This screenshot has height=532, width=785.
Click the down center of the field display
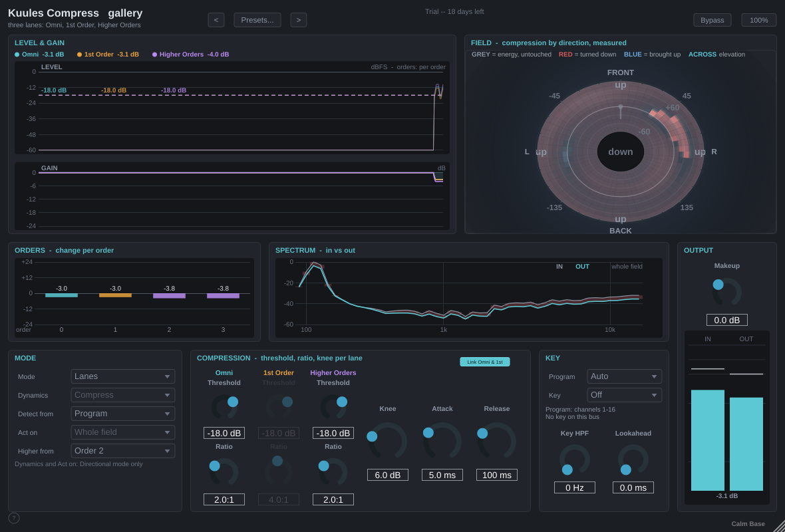[x=620, y=152]
